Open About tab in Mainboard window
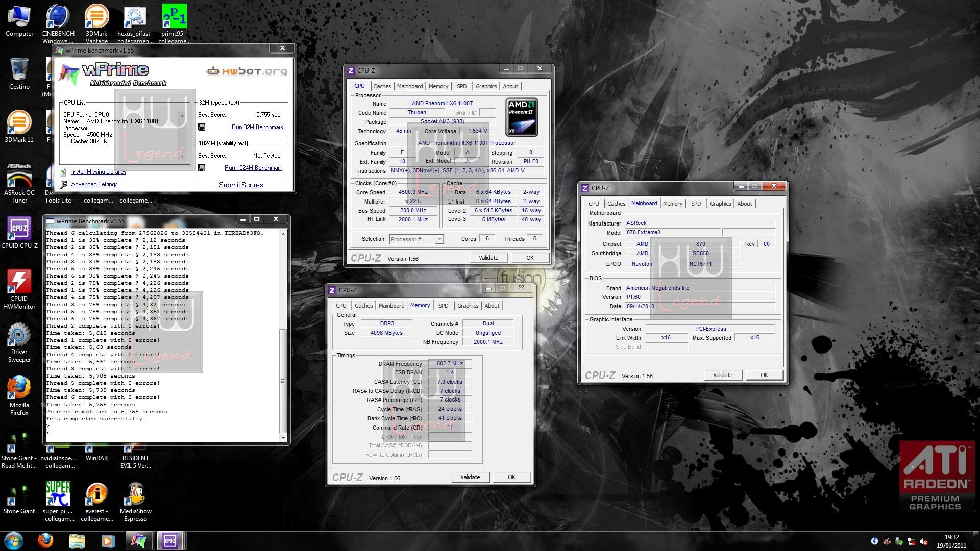980x551 pixels. pos(745,204)
